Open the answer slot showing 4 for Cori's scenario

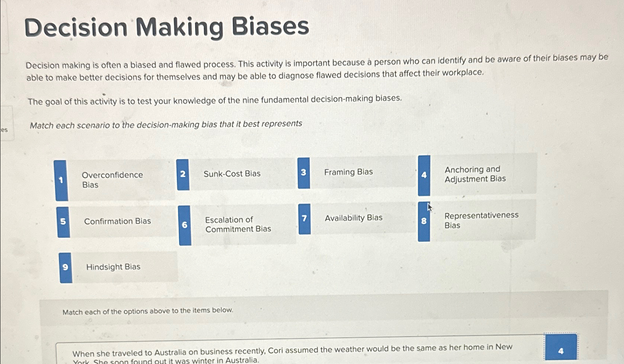(x=561, y=351)
